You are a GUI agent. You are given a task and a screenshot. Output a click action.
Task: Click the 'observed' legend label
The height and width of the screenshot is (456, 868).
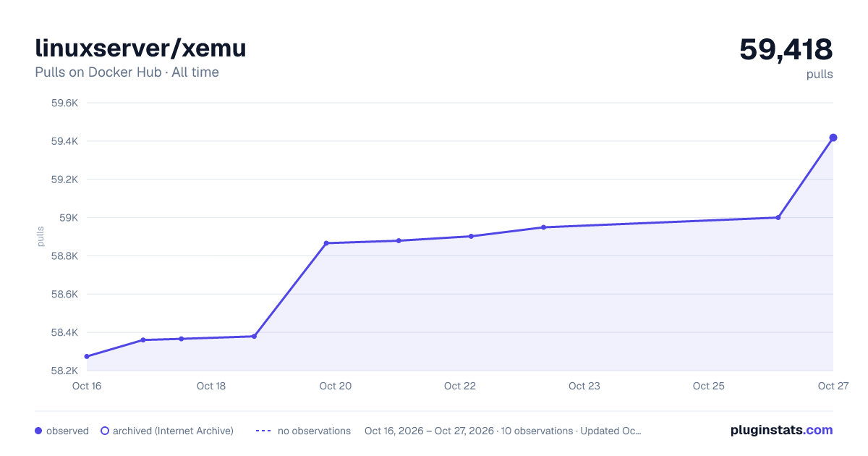pyautogui.click(x=67, y=431)
